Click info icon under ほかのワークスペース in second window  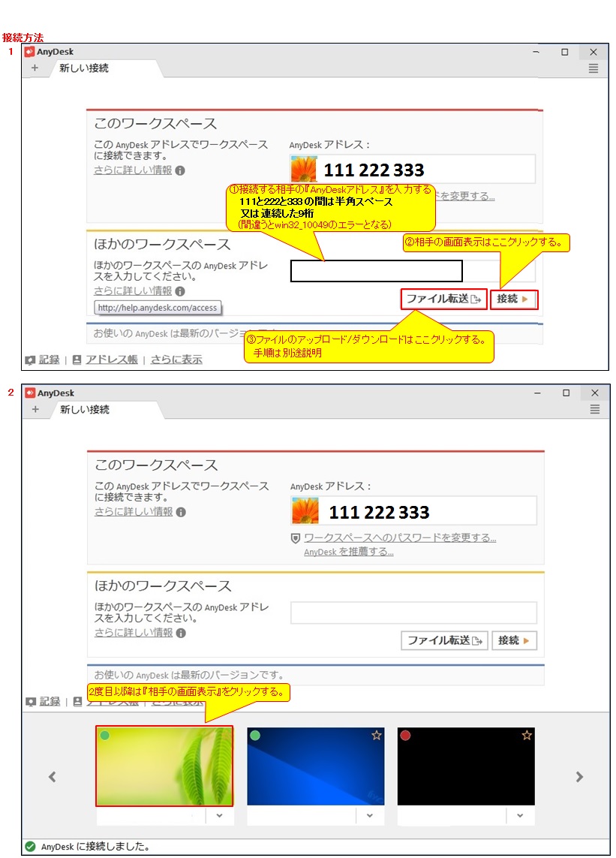pyautogui.click(x=181, y=633)
